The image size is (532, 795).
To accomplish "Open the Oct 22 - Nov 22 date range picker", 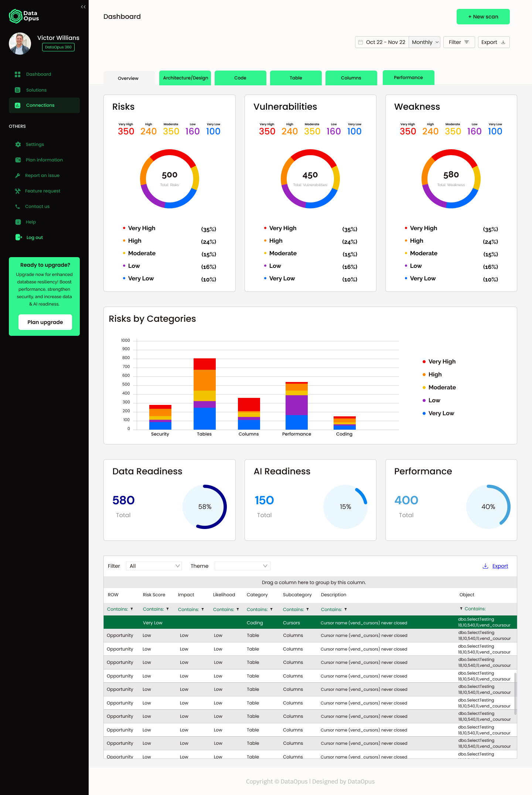I will coord(382,42).
